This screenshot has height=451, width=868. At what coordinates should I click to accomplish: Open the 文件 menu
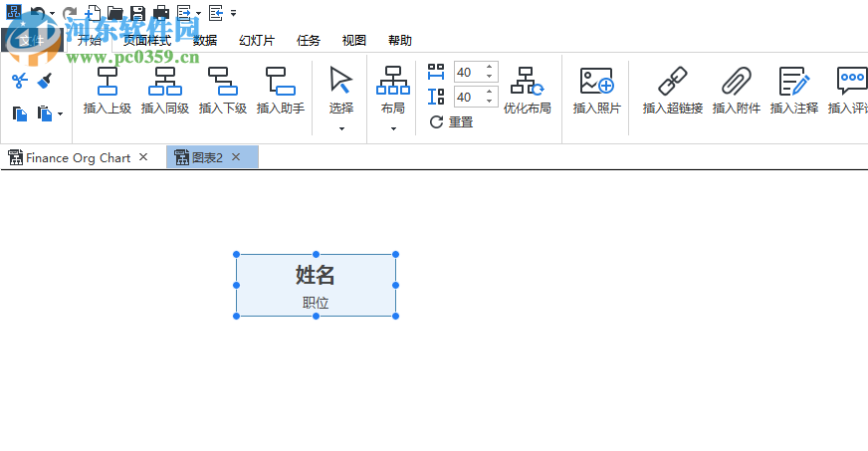[x=32, y=41]
